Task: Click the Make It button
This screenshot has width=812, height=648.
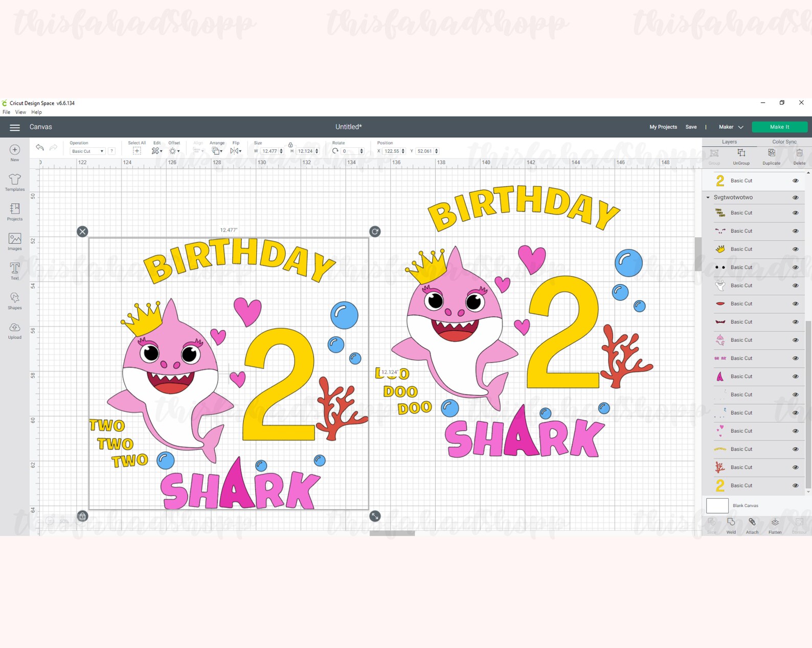Action: (779, 127)
